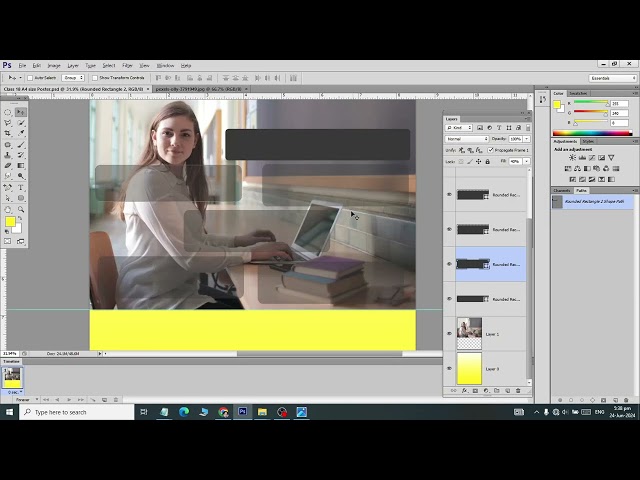Open the Window menu
Viewport: 640px width, 480px height.
click(x=165, y=65)
